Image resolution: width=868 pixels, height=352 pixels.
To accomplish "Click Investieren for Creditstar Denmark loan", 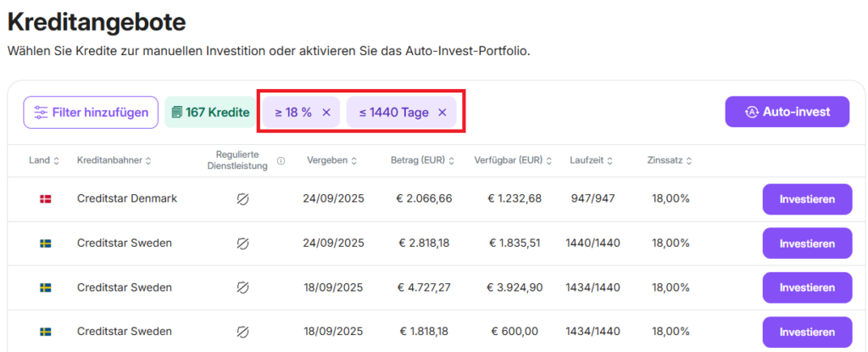I will (x=807, y=199).
